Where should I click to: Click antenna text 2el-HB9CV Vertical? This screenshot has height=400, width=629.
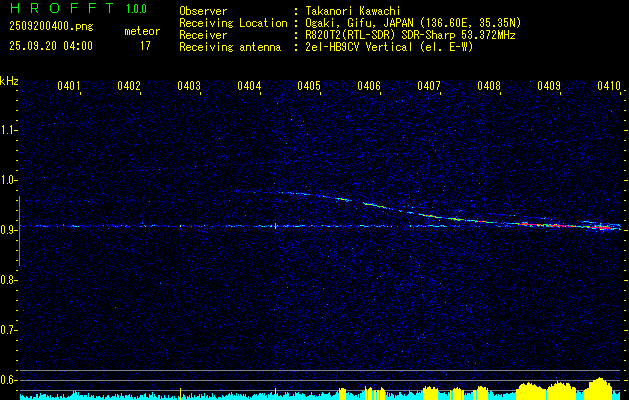pyautogui.click(x=359, y=47)
